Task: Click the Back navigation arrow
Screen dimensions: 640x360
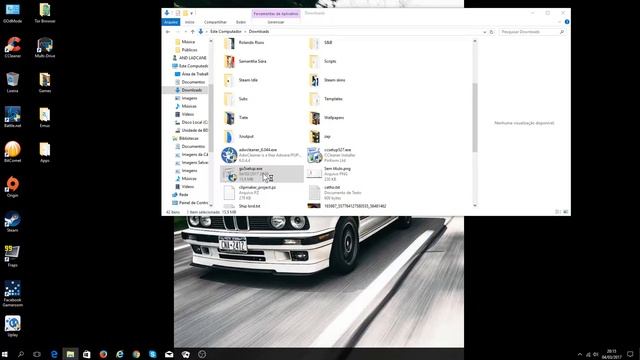Action: (x=168, y=31)
